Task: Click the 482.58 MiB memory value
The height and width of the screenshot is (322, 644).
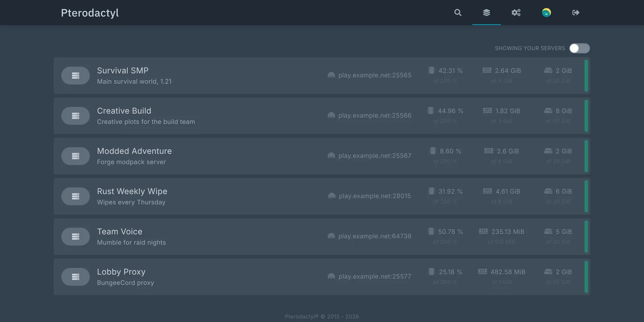Action: [508, 272]
